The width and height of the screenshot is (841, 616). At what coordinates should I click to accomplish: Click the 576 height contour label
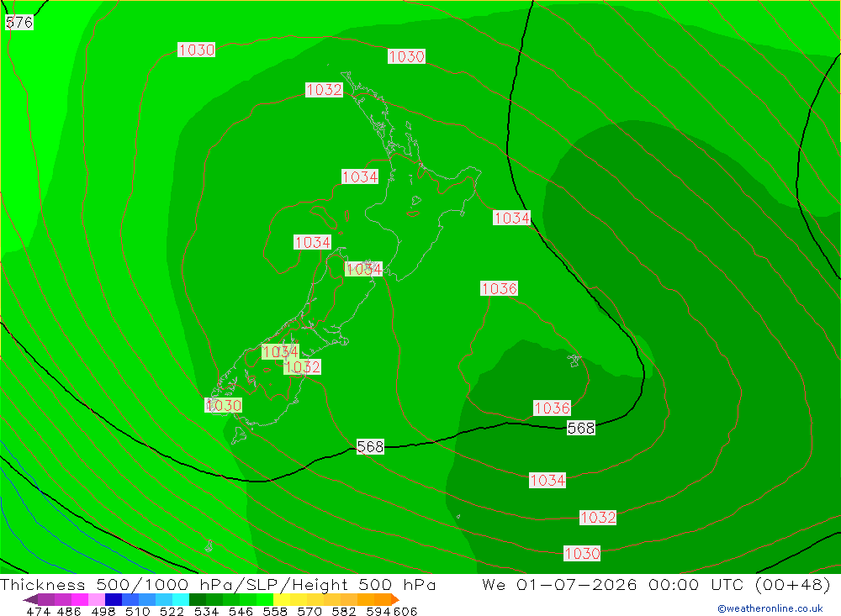(19, 22)
